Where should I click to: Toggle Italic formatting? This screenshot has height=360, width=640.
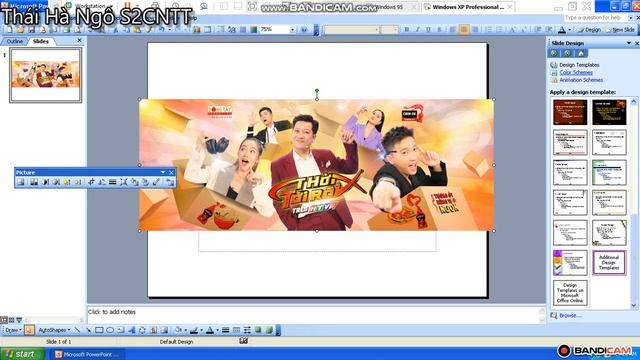coord(417,29)
